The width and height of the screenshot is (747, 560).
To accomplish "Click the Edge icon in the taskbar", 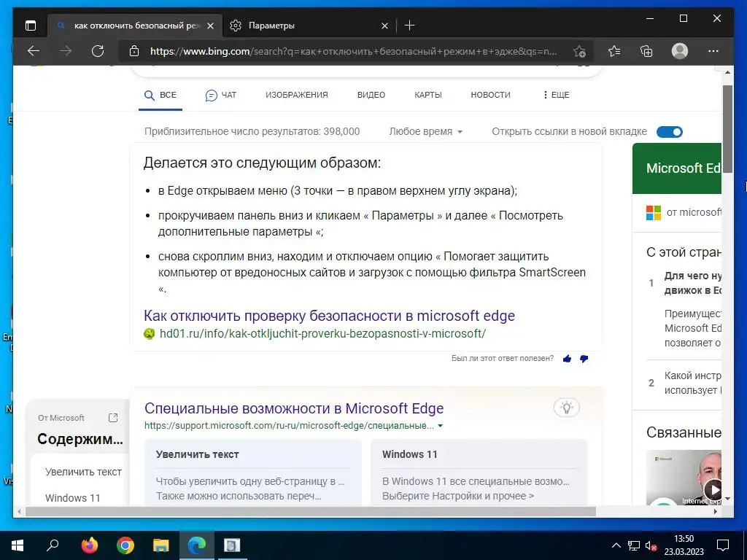I will (196, 545).
